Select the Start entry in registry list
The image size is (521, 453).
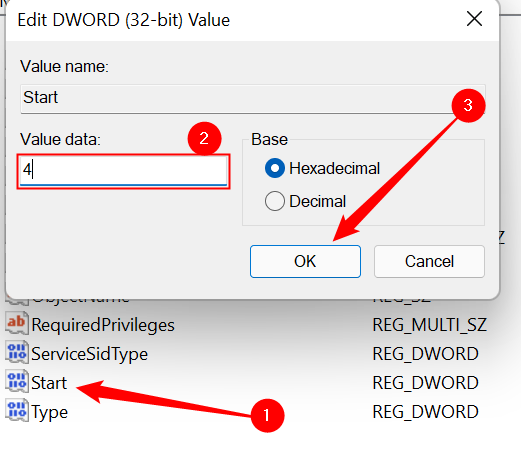[49, 383]
